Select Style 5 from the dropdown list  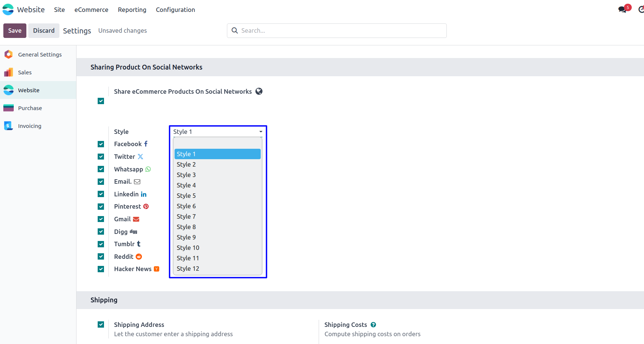coord(186,196)
